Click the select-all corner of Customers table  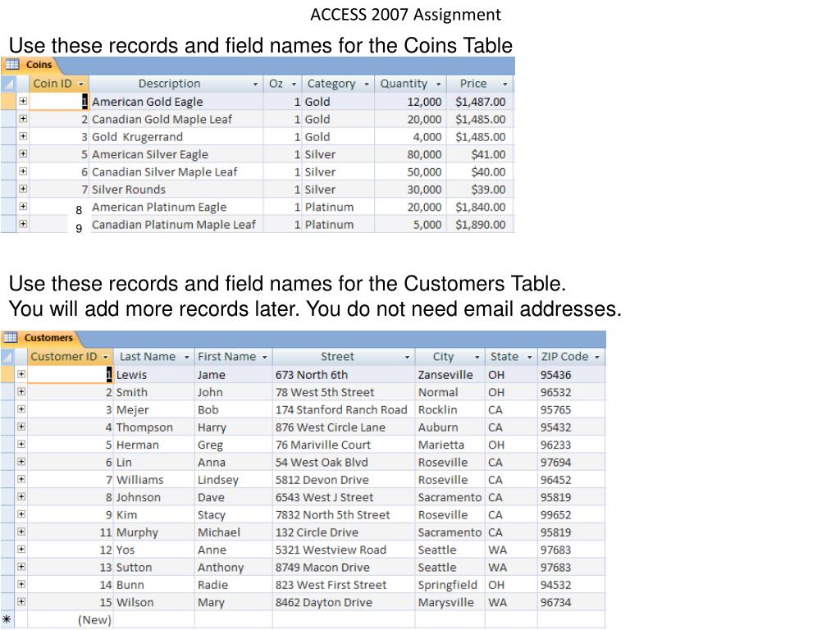point(7,357)
